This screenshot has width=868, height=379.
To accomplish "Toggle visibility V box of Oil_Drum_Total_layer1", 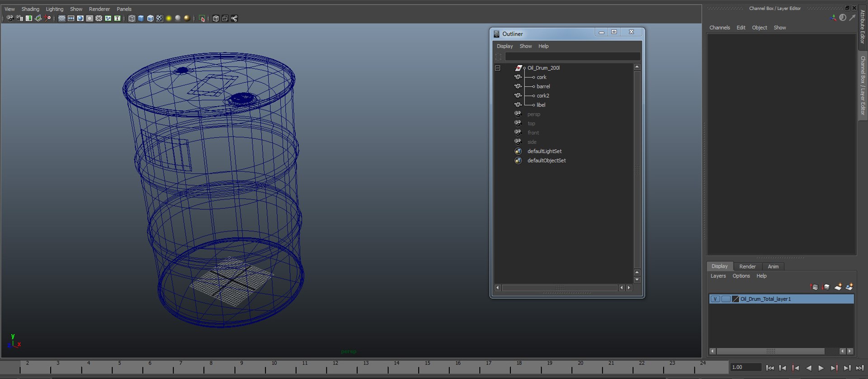I will pyautogui.click(x=715, y=299).
